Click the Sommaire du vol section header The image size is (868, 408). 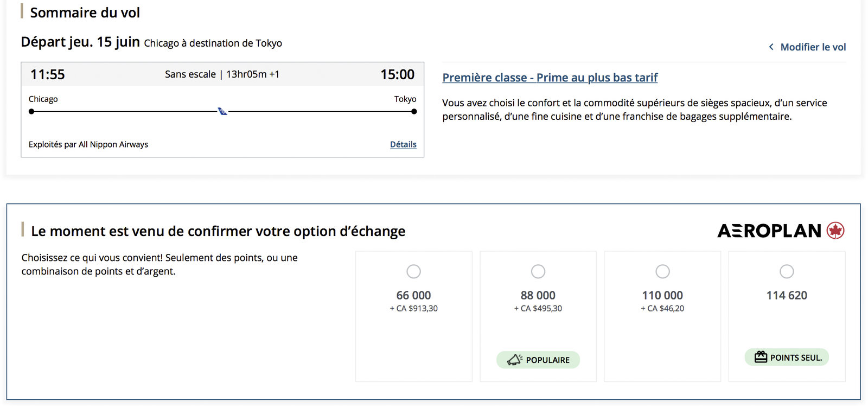pyautogui.click(x=85, y=12)
